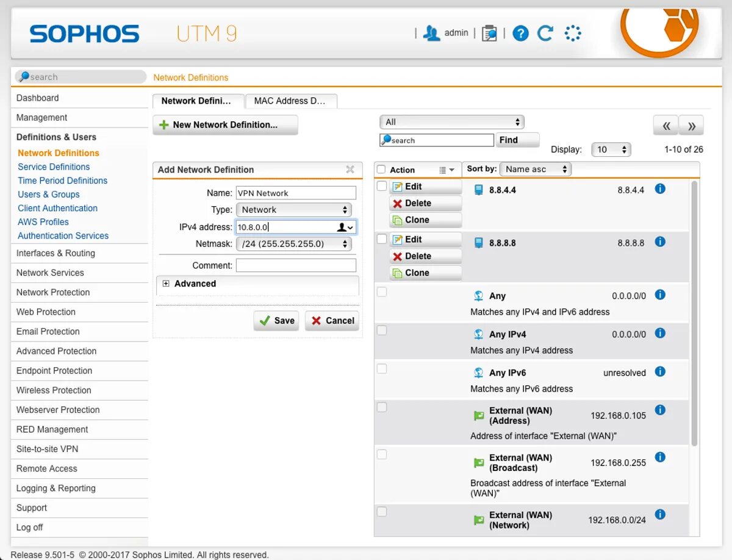Expand the Advanced section

pos(166,284)
